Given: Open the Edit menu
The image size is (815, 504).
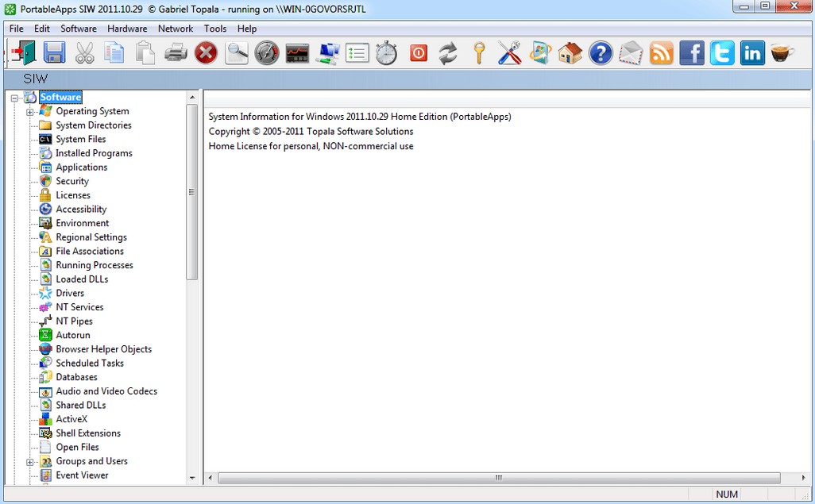Looking at the screenshot, I should pyautogui.click(x=42, y=29).
